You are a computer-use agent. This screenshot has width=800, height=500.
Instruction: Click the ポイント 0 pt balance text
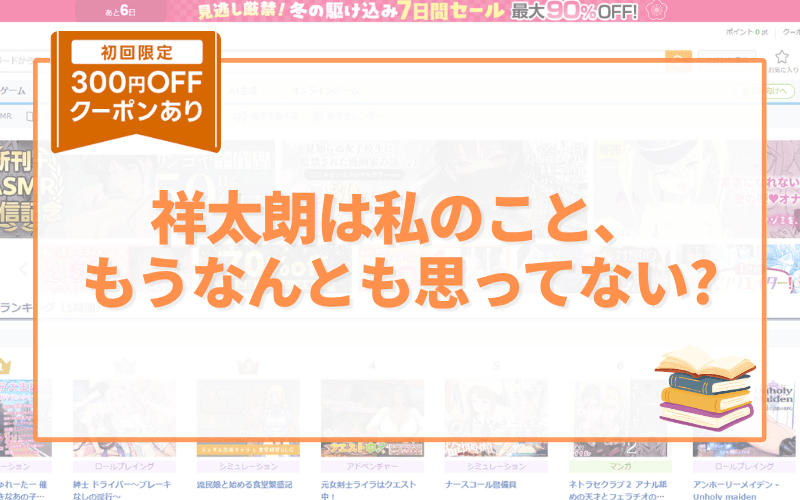tap(746, 32)
